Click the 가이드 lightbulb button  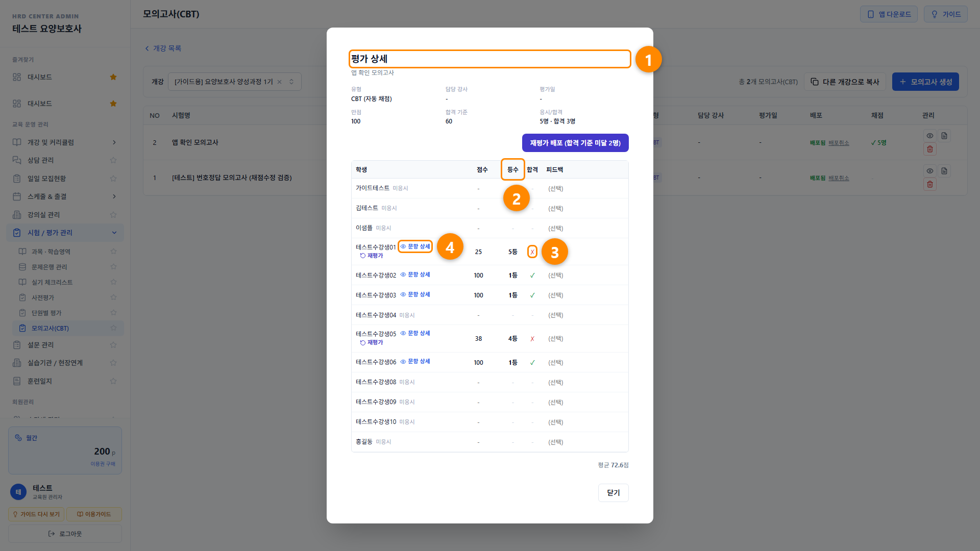coord(945,14)
